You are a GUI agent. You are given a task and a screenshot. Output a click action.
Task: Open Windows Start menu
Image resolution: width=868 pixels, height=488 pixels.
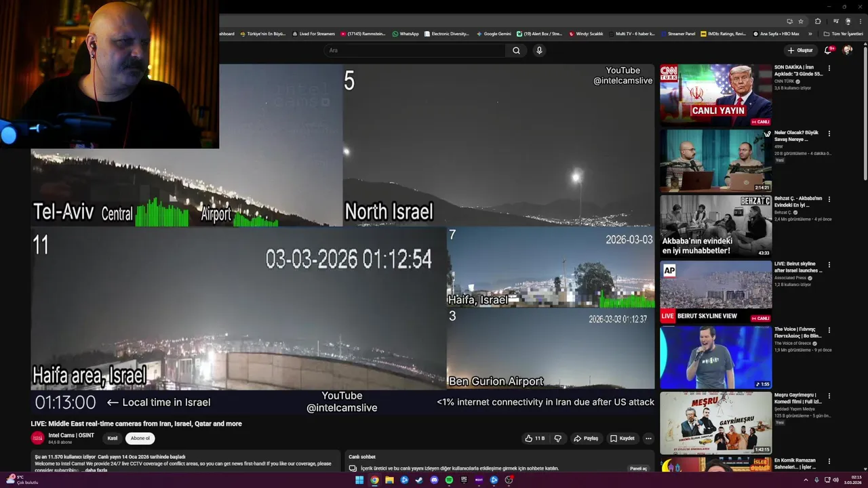pyautogui.click(x=359, y=480)
